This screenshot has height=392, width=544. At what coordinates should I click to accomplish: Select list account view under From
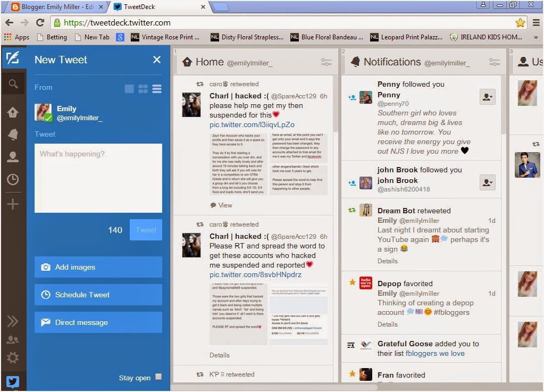click(157, 89)
